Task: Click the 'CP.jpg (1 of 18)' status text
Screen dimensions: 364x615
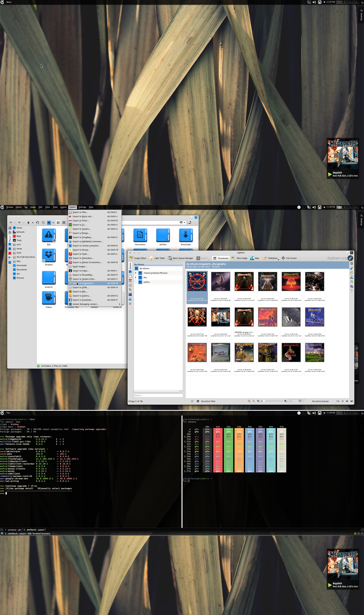Action: 135,401
